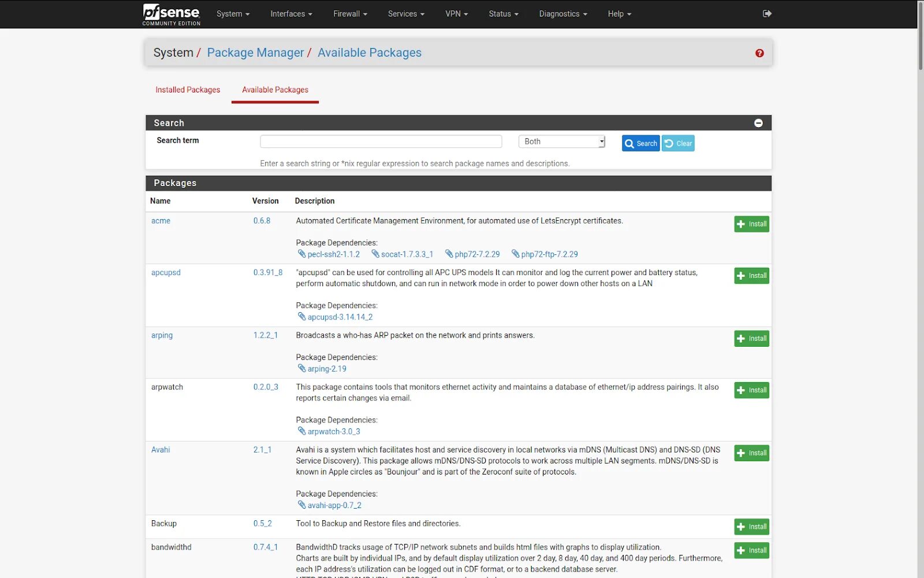Image resolution: width=924 pixels, height=578 pixels.
Task: Expand the Services menu
Action: pos(406,14)
